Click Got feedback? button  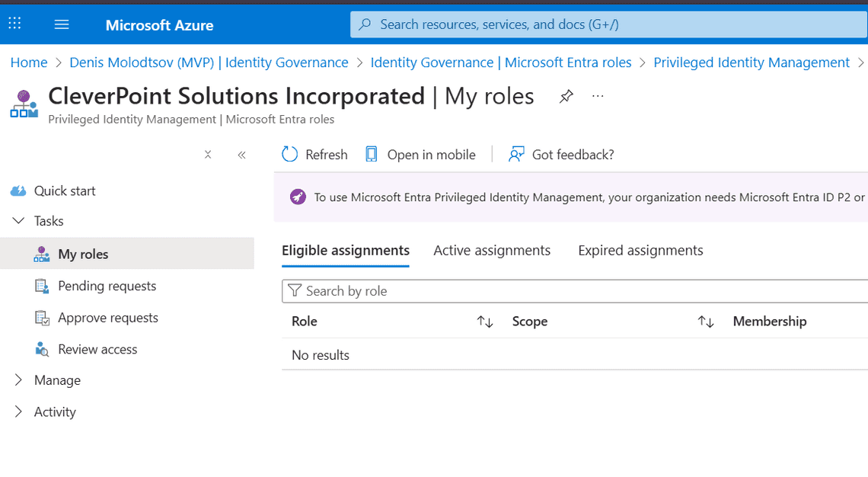pyautogui.click(x=561, y=155)
